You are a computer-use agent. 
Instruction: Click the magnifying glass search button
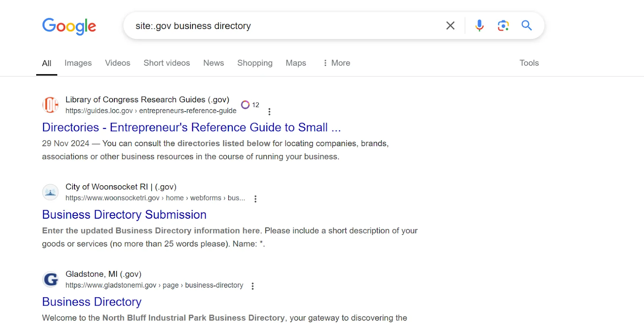pos(526,25)
